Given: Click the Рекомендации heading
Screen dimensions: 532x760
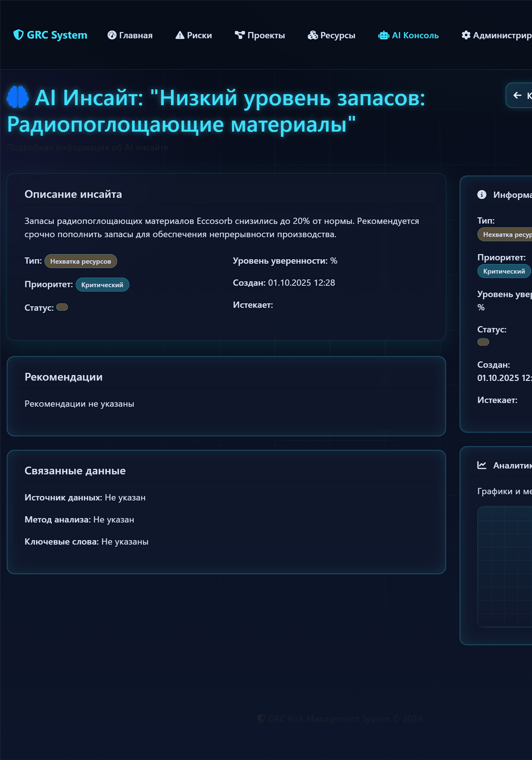Looking at the screenshot, I should pyautogui.click(x=64, y=377).
